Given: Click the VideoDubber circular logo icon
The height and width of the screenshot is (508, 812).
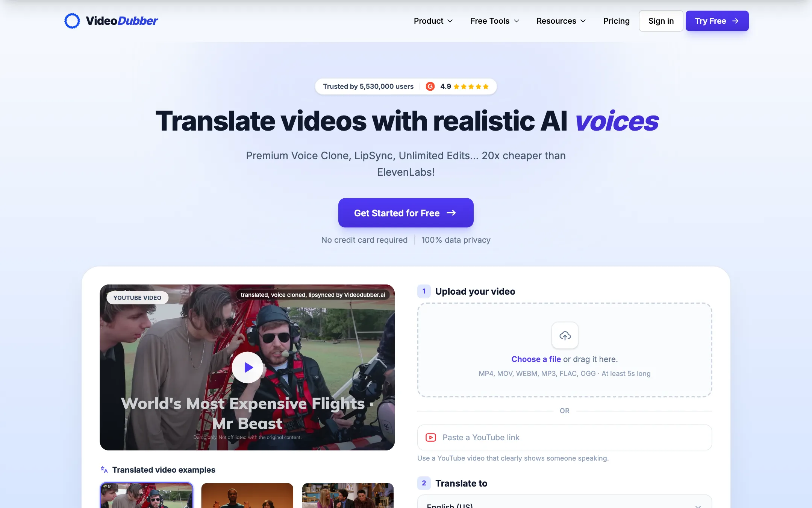Looking at the screenshot, I should point(72,21).
